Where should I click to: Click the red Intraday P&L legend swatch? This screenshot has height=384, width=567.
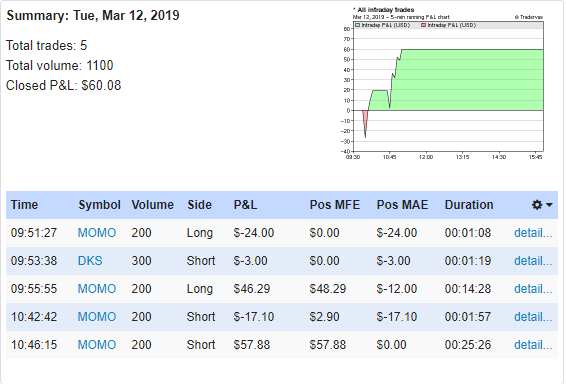click(x=423, y=25)
